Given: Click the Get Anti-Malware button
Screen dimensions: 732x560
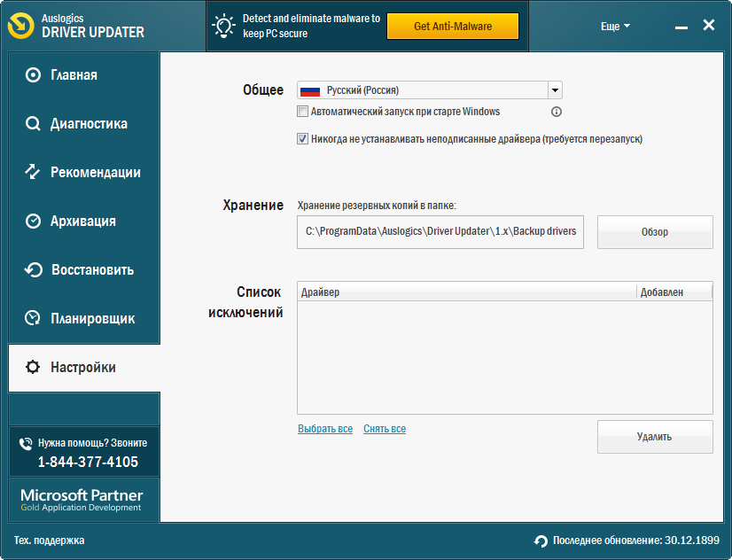Looking at the screenshot, I should 453,27.
